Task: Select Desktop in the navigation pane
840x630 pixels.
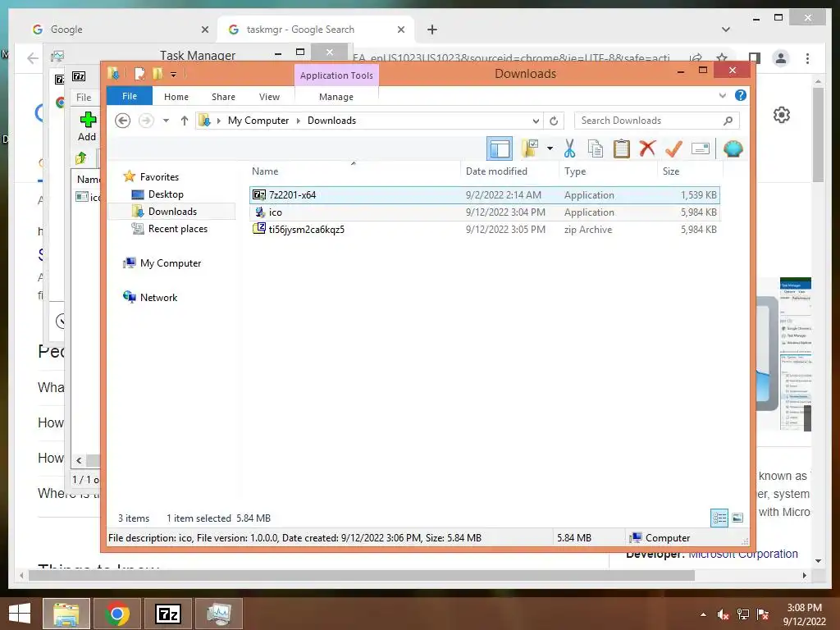Action: pyautogui.click(x=166, y=194)
